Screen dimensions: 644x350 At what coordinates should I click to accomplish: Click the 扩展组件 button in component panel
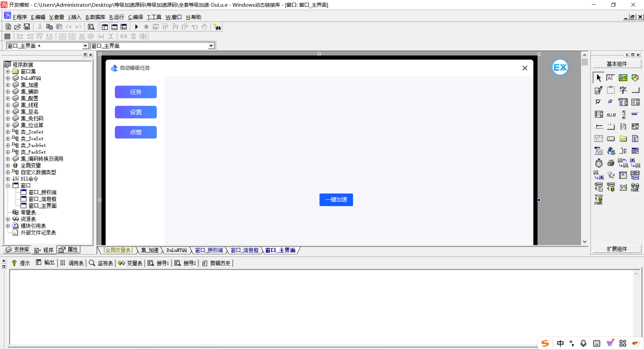pos(616,249)
